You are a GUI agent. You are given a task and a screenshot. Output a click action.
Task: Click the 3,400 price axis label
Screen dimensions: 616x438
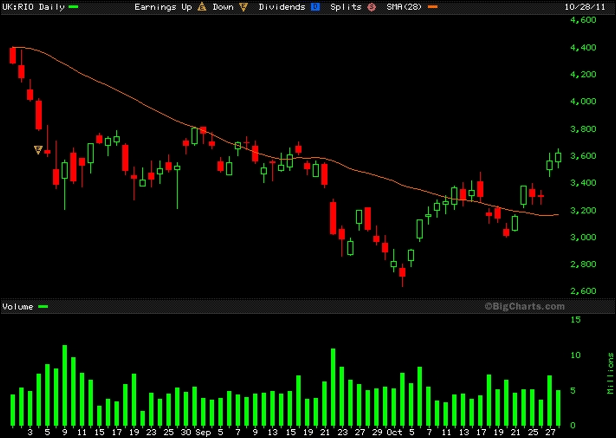coord(583,183)
